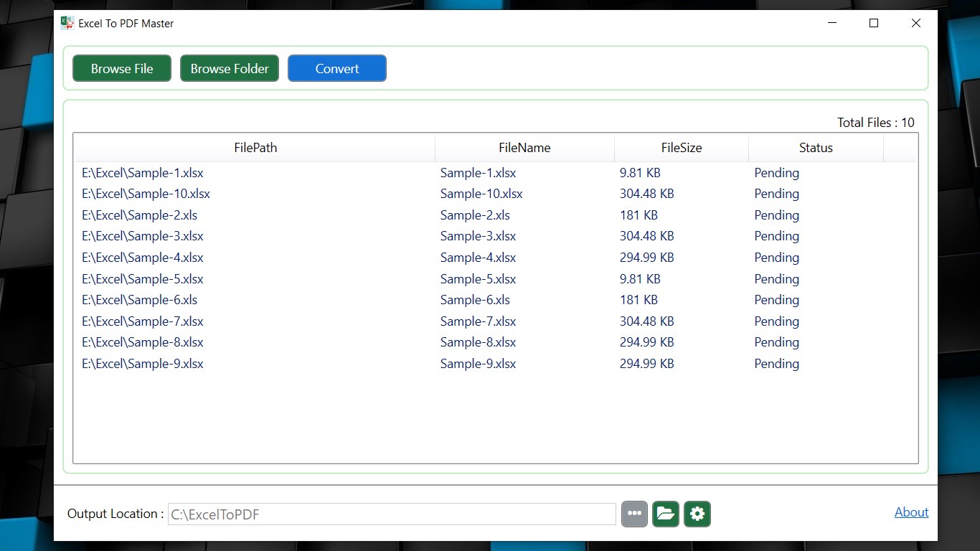Viewport: 980px width, 551px height.
Task: Open the About link
Action: coord(912,512)
